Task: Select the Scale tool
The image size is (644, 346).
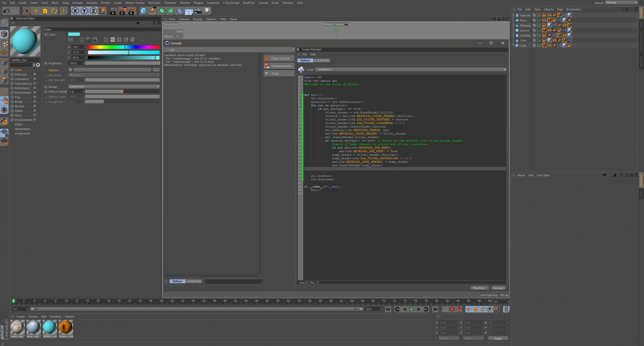Action: (x=45, y=11)
